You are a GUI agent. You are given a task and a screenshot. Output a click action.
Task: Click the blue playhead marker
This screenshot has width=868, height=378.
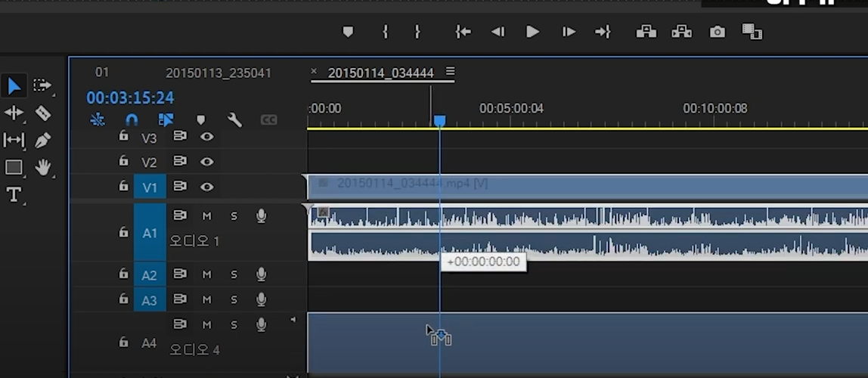439,121
